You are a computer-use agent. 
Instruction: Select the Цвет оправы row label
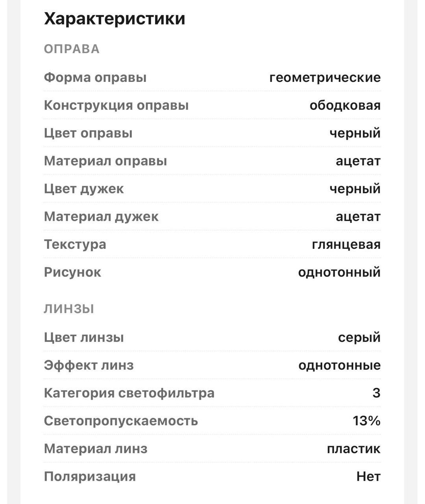click(x=88, y=133)
